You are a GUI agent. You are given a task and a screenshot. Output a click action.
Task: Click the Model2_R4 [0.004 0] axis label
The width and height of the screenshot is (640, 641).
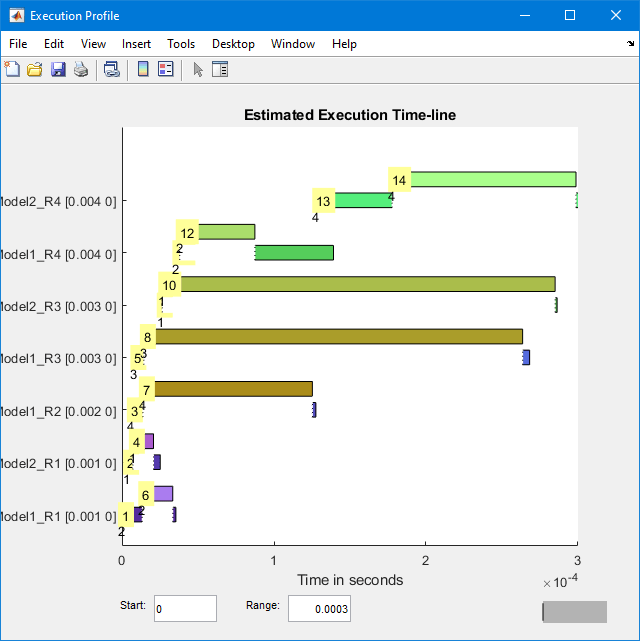coord(58,201)
